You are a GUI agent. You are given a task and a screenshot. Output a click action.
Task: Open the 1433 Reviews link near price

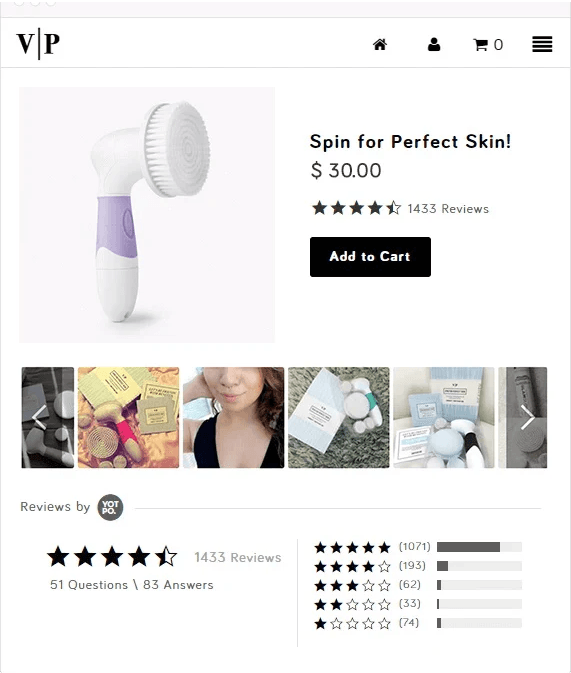[x=448, y=209]
